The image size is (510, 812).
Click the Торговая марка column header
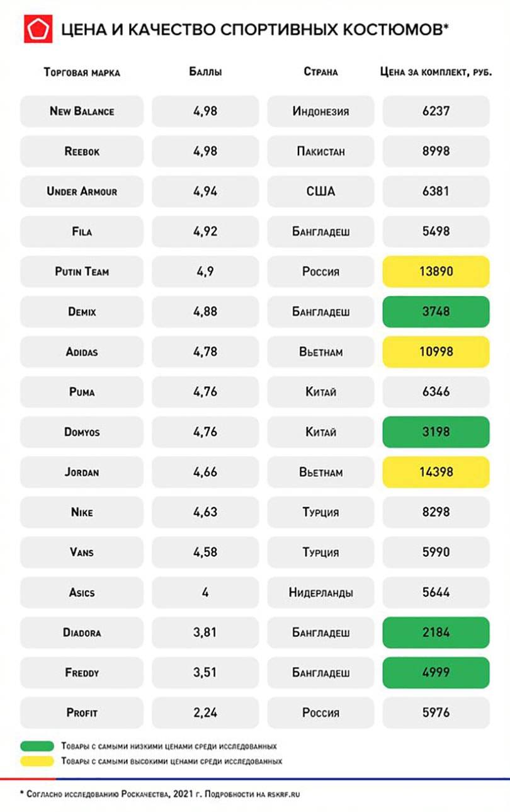[82, 72]
